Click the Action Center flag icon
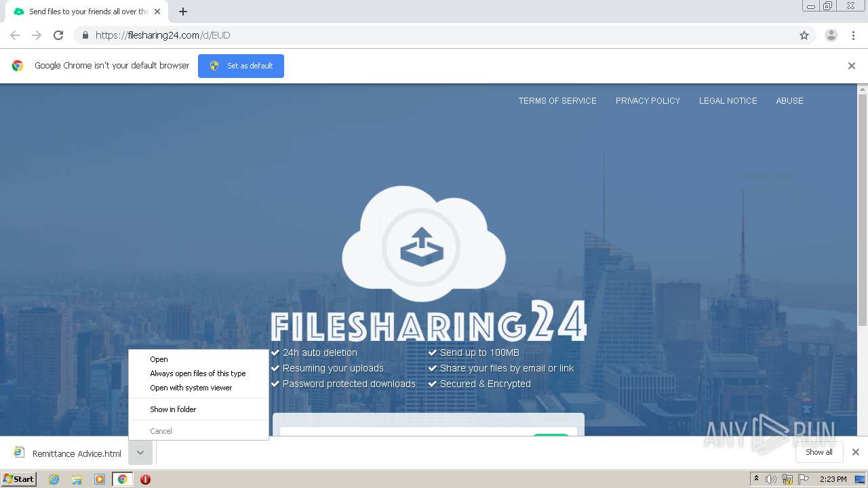Image resolution: width=868 pixels, height=488 pixels. coord(804,479)
